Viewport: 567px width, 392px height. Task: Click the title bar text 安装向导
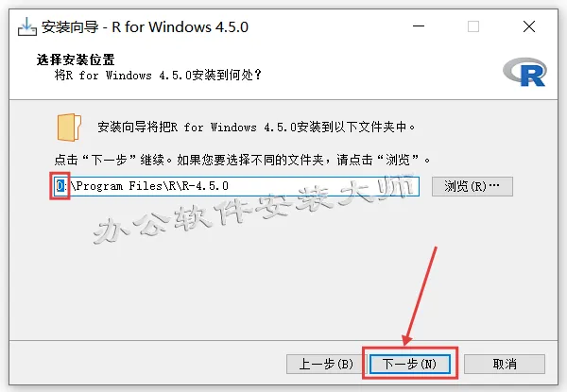(70, 27)
